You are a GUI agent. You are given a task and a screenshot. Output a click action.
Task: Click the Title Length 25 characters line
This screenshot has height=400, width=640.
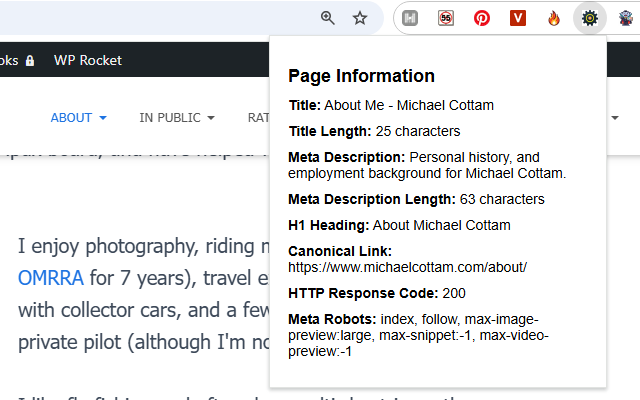[374, 131]
